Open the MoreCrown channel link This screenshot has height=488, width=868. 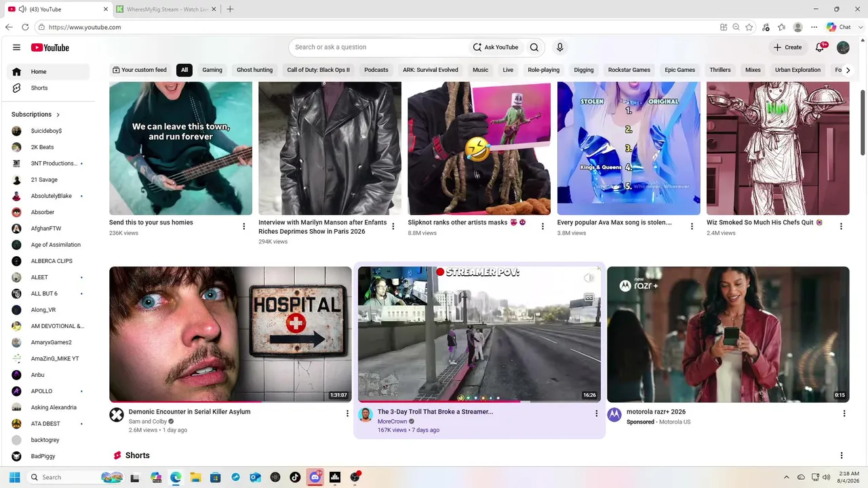click(392, 422)
